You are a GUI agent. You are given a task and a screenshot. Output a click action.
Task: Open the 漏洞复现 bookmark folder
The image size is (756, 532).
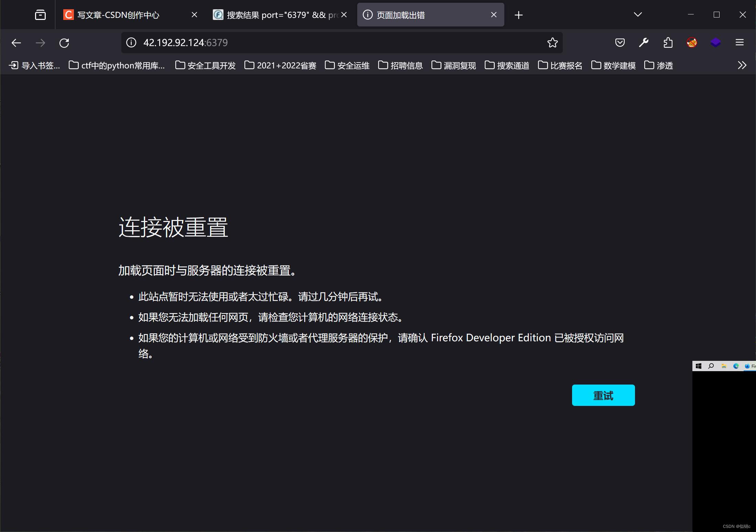coord(454,65)
